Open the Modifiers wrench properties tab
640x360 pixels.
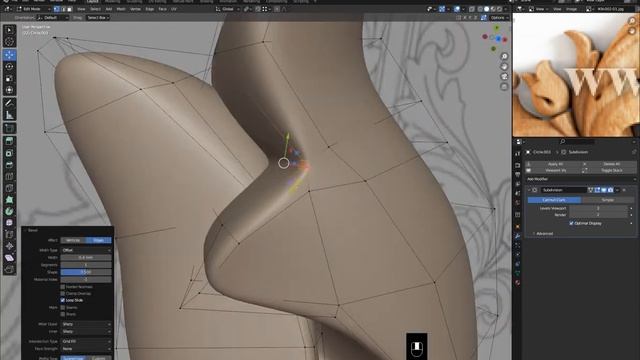518,236
